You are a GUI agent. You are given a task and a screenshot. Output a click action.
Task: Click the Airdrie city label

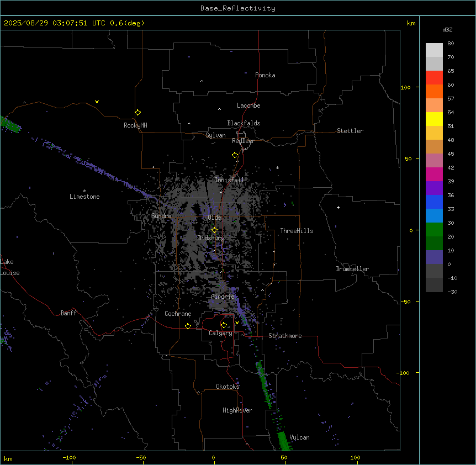pyautogui.click(x=223, y=297)
